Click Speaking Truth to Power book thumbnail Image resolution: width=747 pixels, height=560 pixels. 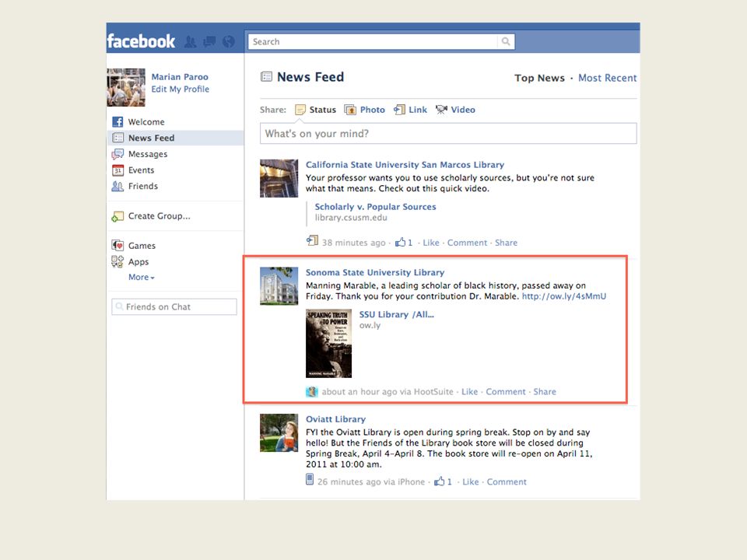pos(328,343)
